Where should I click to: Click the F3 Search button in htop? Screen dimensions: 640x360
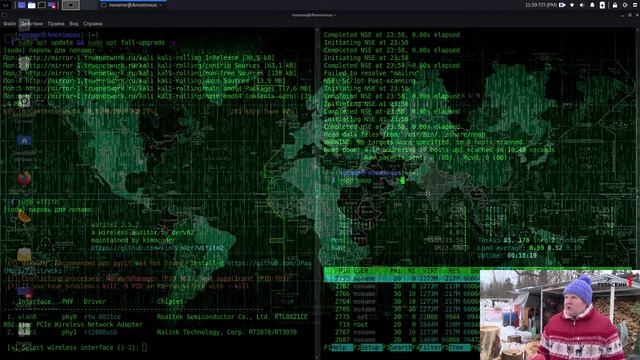[397, 348]
